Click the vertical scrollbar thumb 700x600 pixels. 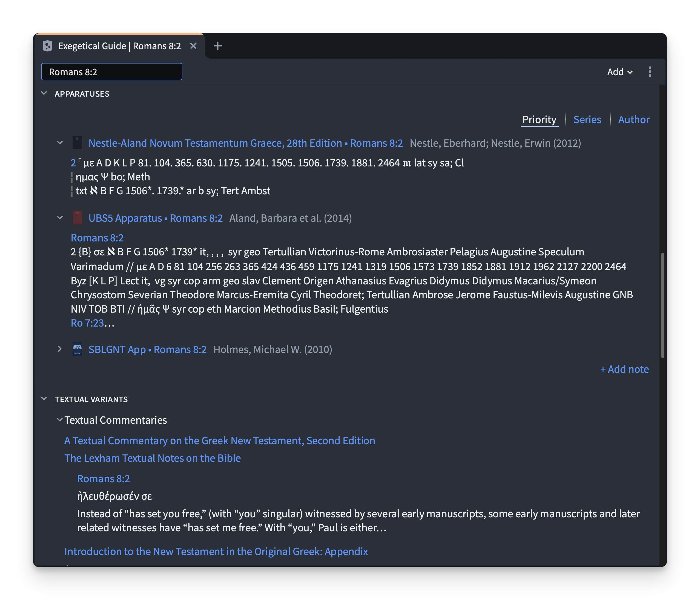pos(662,305)
